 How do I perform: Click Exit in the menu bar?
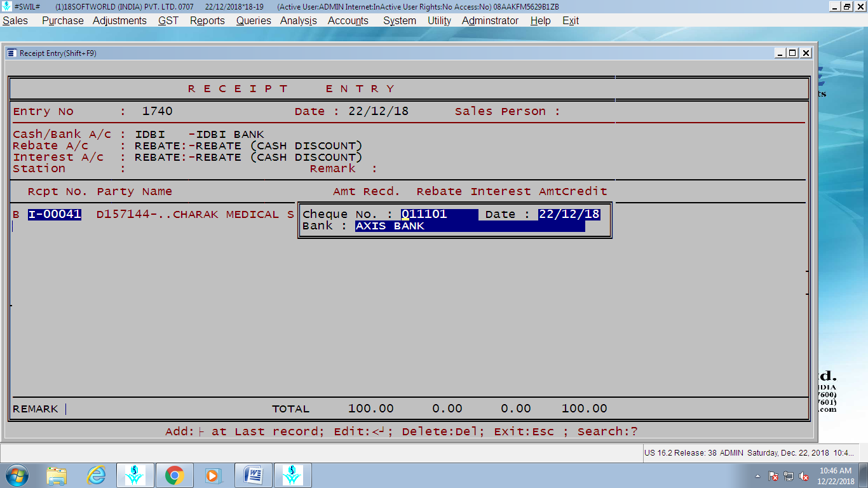click(x=571, y=20)
